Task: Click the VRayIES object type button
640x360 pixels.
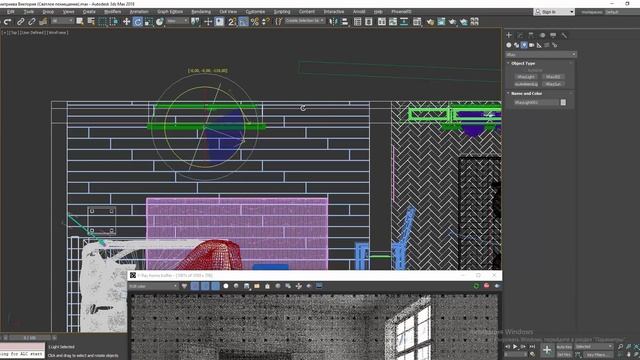Action: [553, 77]
